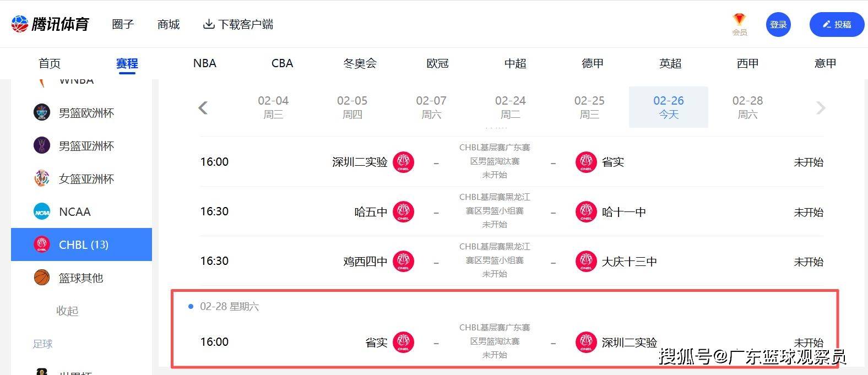Open the 商城 store link
The width and height of the screenshot is (868, 375).
click(x=169, y=24)
